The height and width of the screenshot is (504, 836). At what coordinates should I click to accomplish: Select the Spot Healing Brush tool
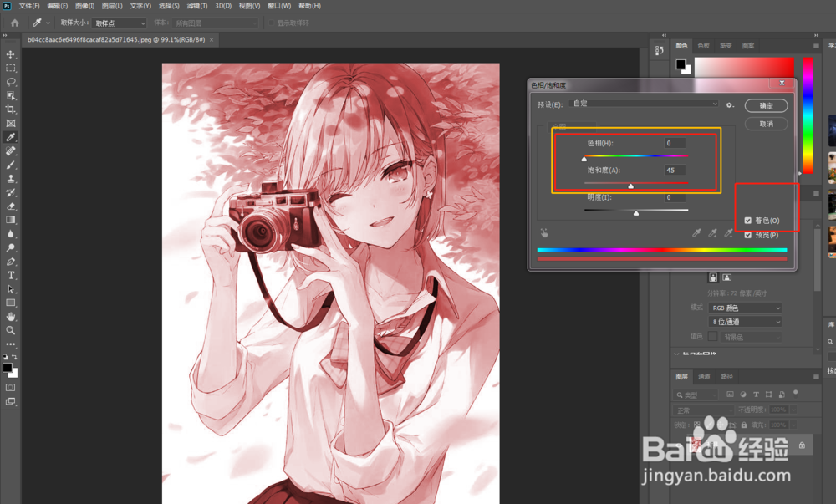(11, 151)
